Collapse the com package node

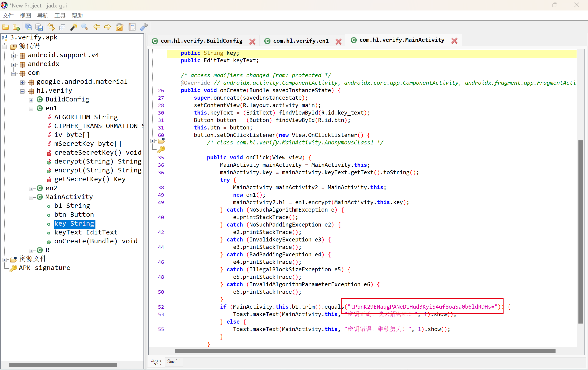tap(14, 73)
